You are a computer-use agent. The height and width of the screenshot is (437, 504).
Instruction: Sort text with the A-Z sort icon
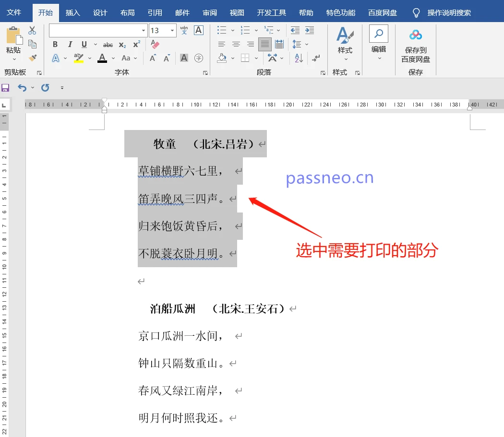coord(299,58)
